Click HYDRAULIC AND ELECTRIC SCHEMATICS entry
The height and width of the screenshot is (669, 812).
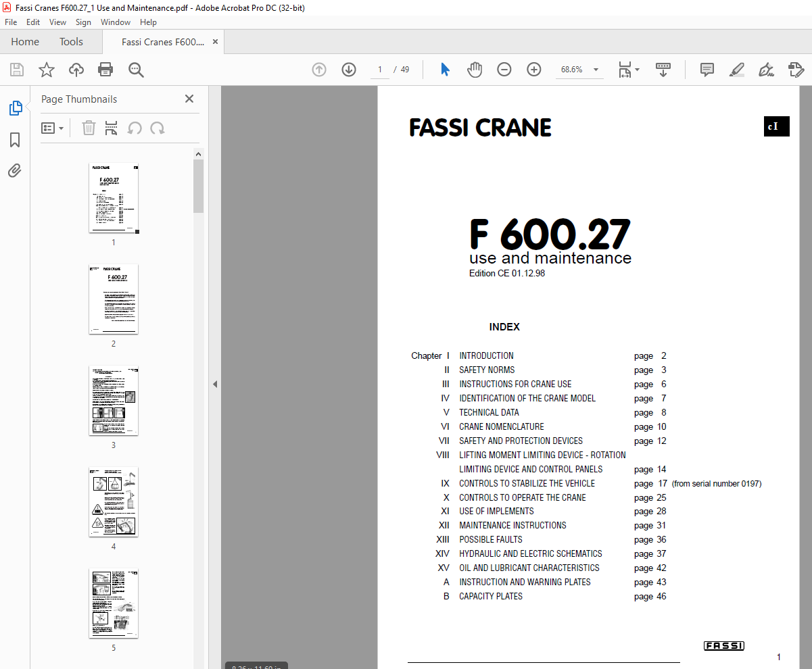[x=531, y=553]
